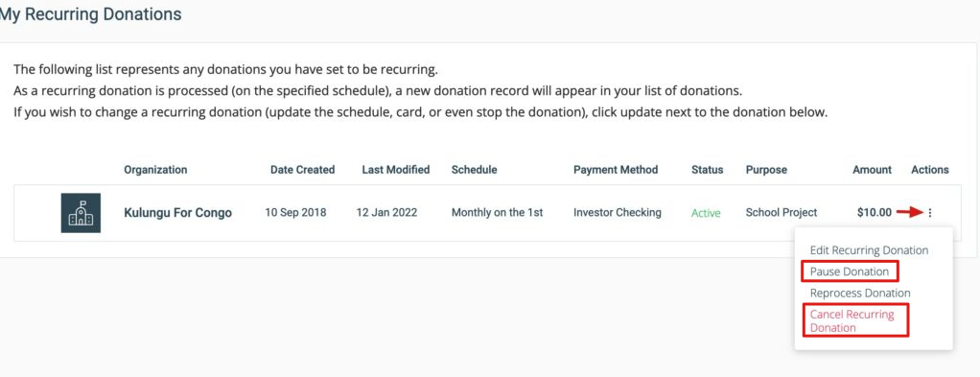This screenshot has height=377, width=980.
Task: Click the Monthly on the 1st schedule
Action: [x=498, y=213]
